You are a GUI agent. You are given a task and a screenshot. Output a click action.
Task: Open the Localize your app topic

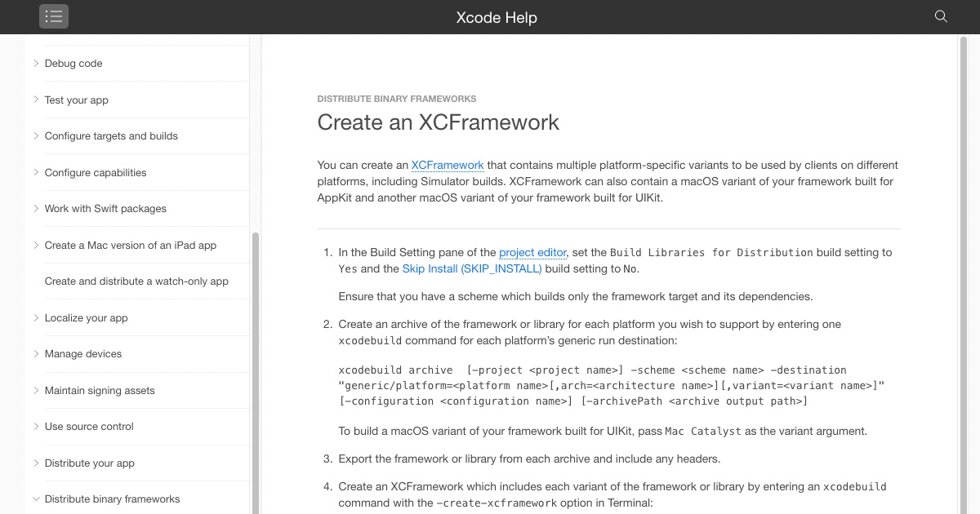click(x=87, y=318)
